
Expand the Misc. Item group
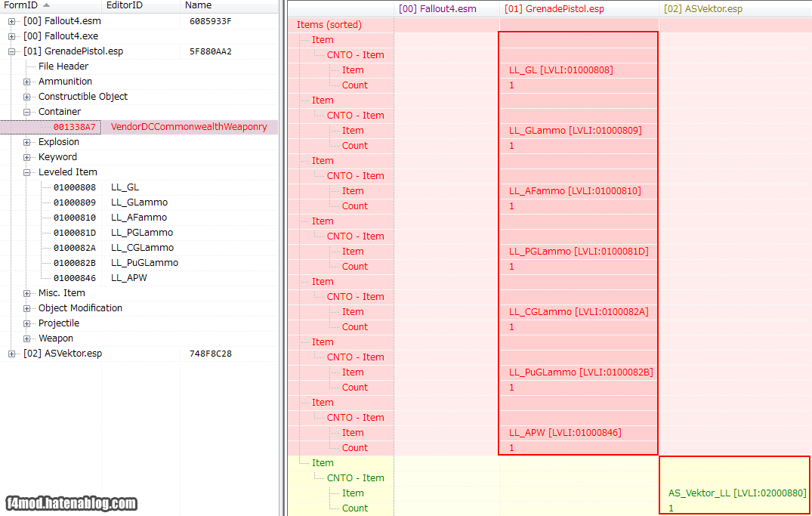(26, 293)
